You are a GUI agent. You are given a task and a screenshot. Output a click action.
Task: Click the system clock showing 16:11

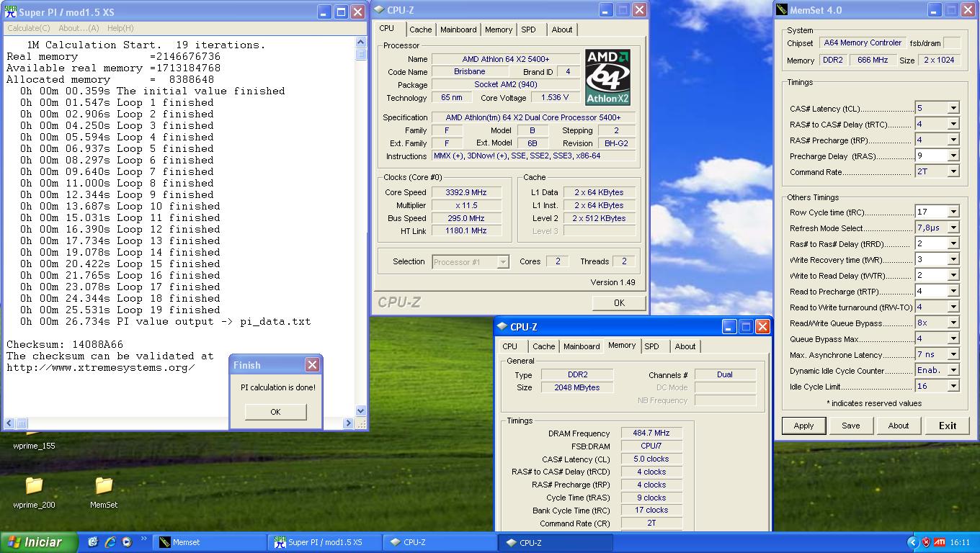click(x=960, y=542)
